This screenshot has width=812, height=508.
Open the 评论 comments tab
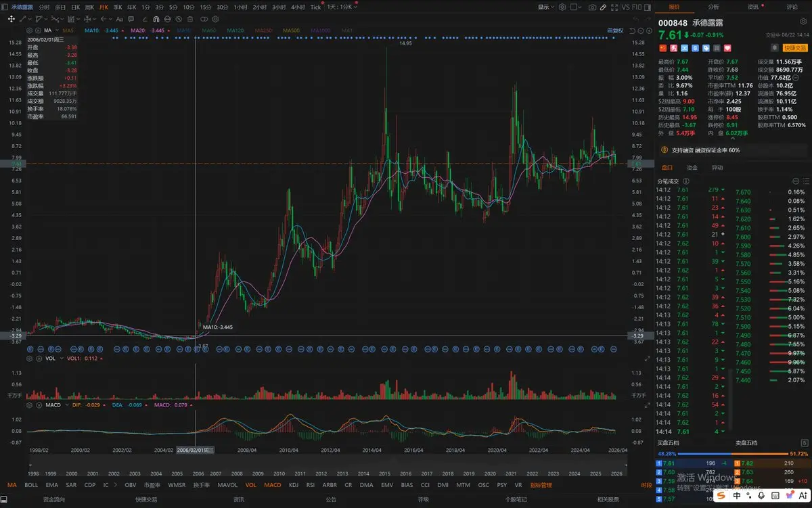792,7
